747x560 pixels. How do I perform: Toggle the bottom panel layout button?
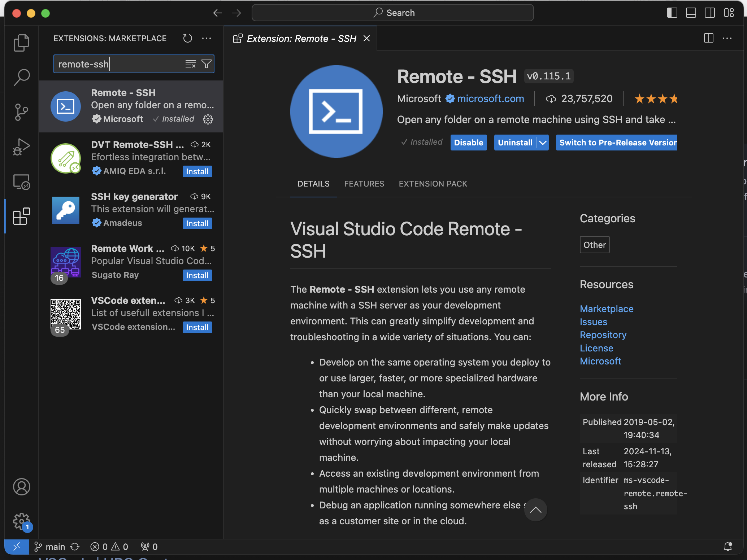click(x=691, y=13)
